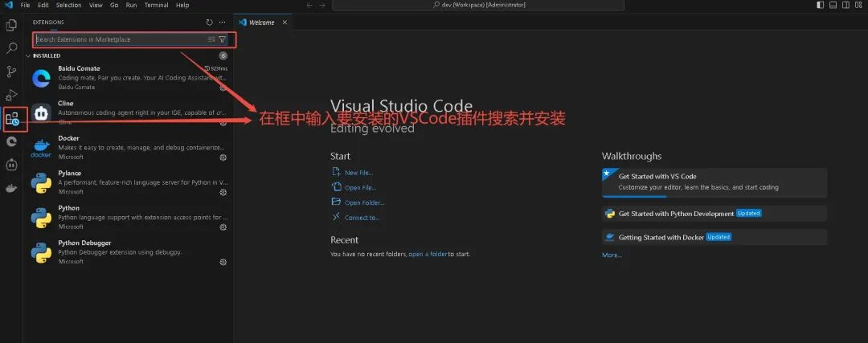Go back with the navigation arrow
This screenshot has height=343, width=868.
click(309, 5)
